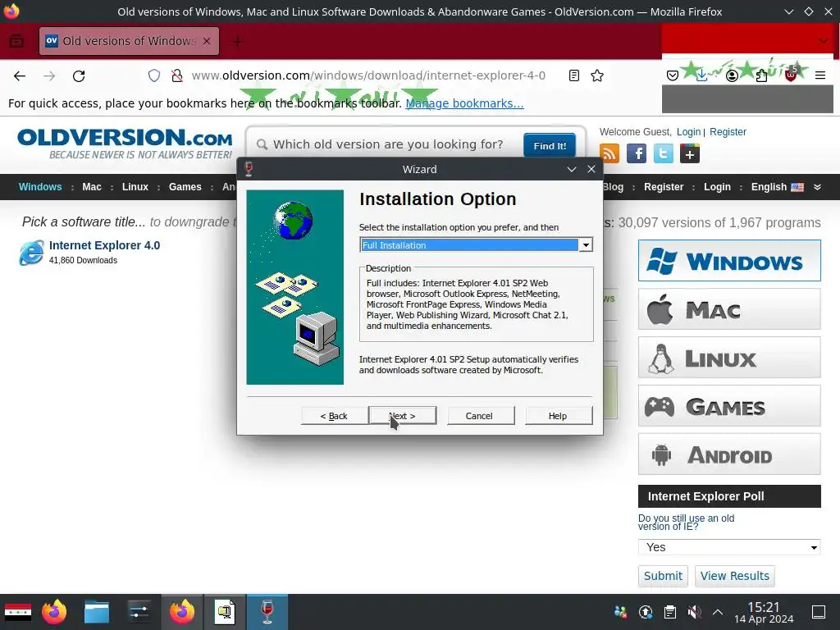The height and width of the screenshot is (630, 840).
Task: Reload the page in Firefox
Action: point(79,76)
